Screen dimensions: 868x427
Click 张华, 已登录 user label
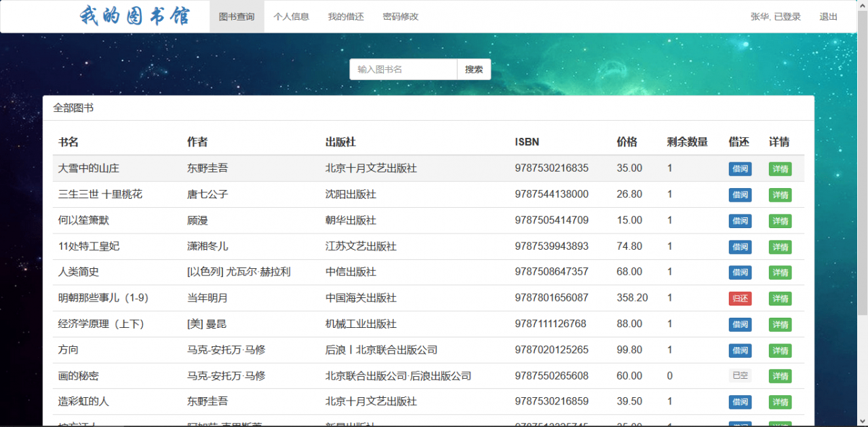(x=776, y=16)
